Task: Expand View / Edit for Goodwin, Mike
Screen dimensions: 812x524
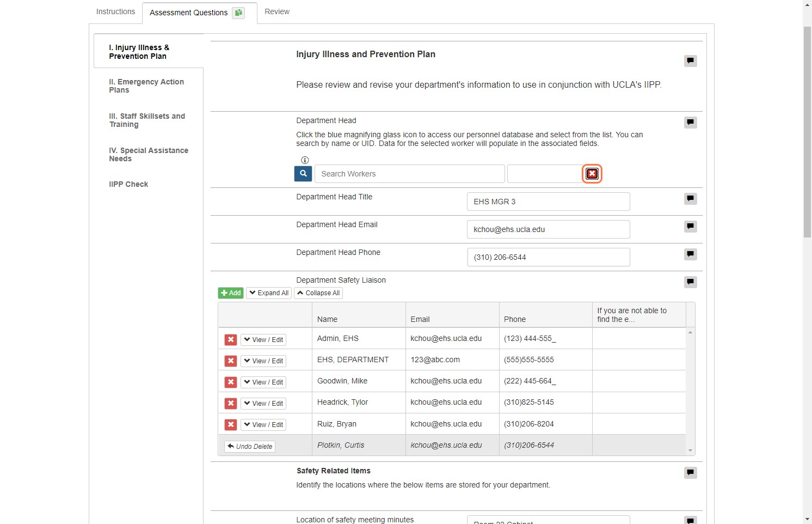Action: coord(263,382)
